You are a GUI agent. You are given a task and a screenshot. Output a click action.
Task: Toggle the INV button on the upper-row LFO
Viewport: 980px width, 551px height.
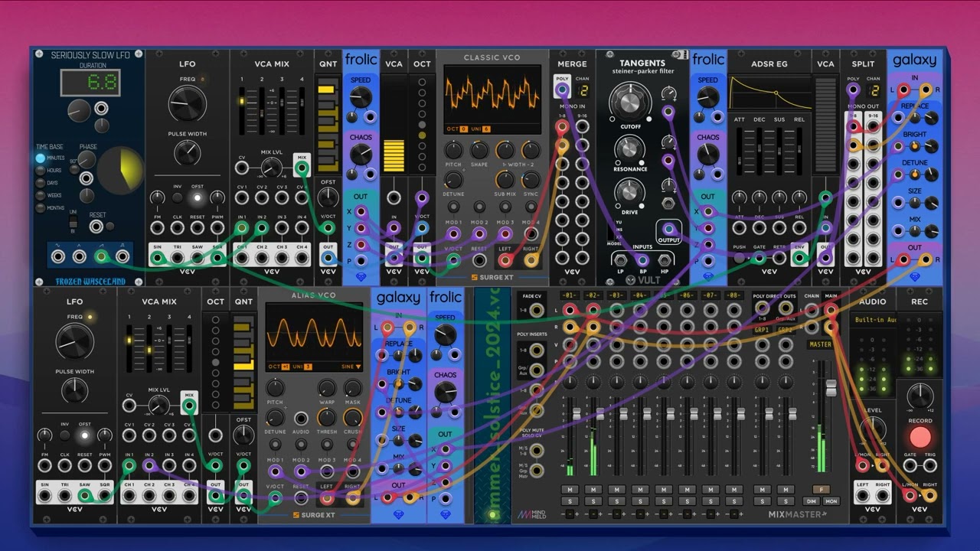pyautogui.click(x=177, y=197)
